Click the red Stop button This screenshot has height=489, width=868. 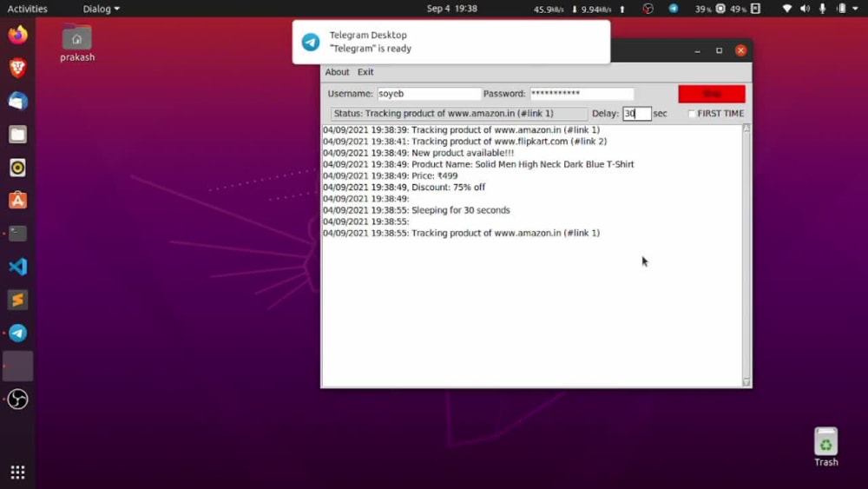tap(712, 94)
